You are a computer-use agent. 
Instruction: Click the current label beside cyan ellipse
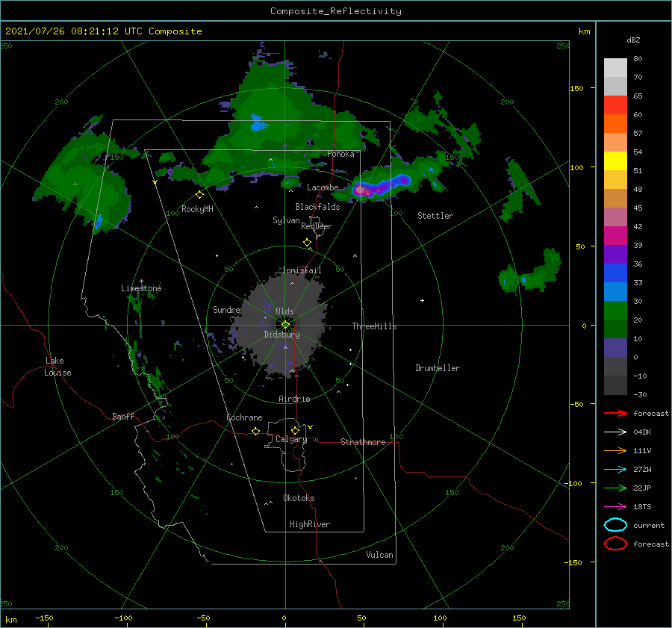click(649, 525)
